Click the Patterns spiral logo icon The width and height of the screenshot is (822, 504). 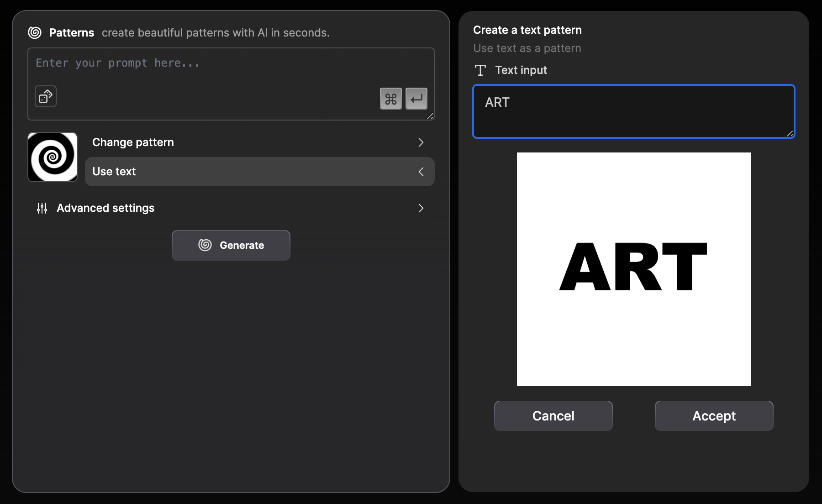35,32
